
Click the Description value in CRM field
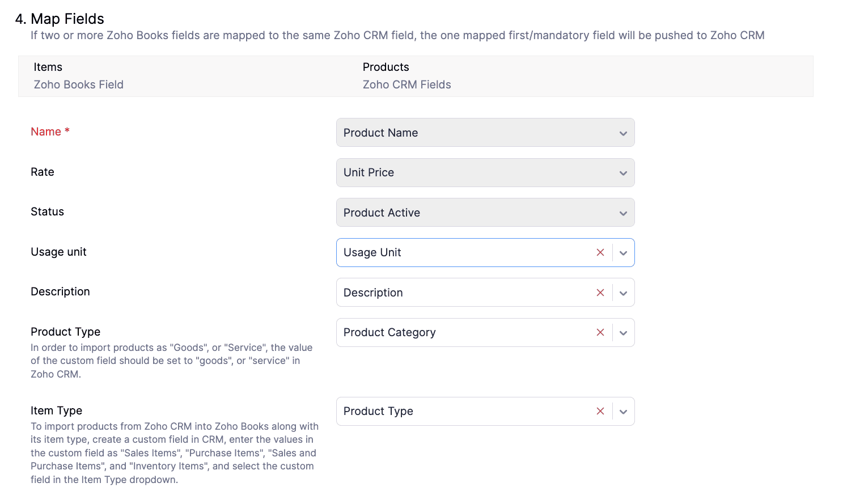click(373, 293)
